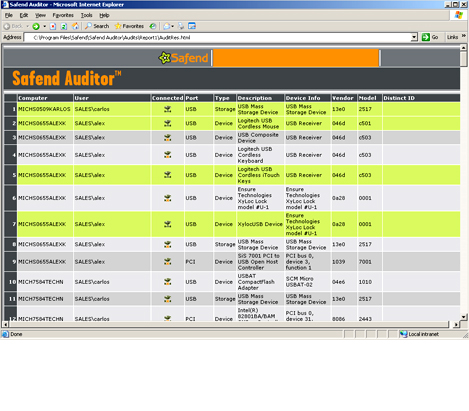Click the Model column header
This screenshot has height=411, width=469.
370,98
